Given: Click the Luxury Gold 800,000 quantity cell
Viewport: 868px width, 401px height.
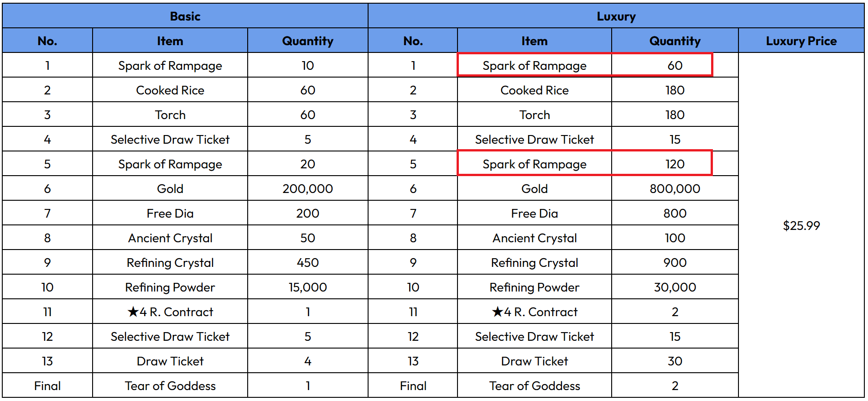Looking at the screenshot, I should (x=675, y=188).
